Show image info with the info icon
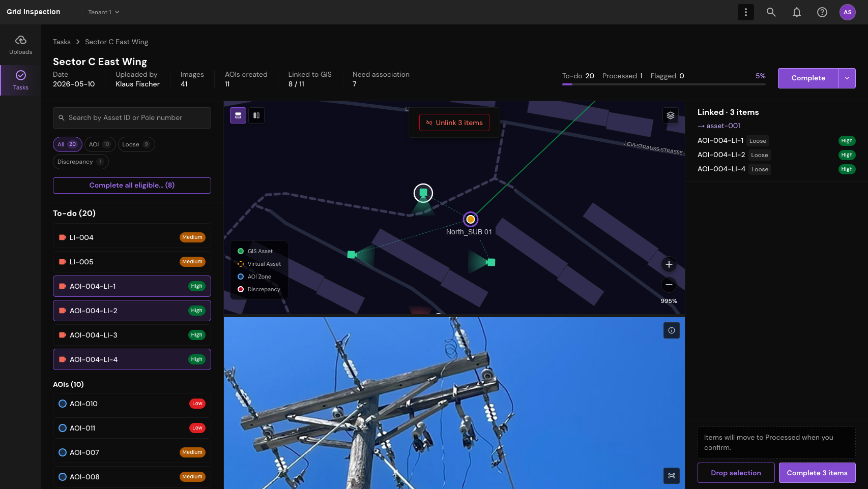This screenshot has height=489, width=868. point(672,330)
